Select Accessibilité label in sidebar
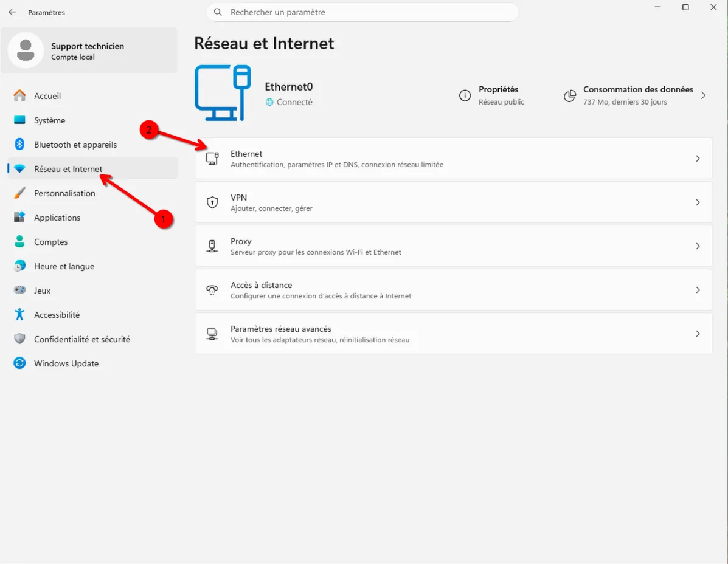The image size is (728, 564). tap(57, 315)
